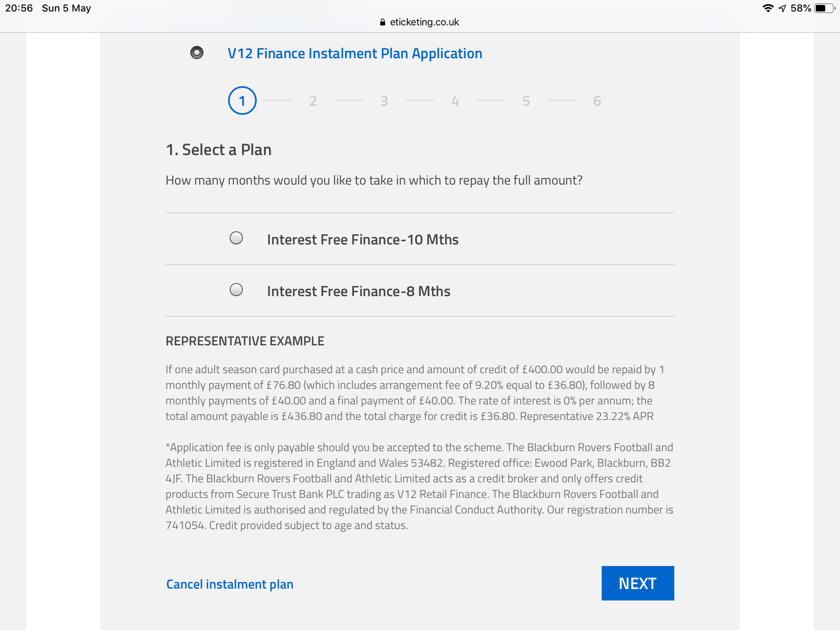Screen dimensions: 840x630
Task: Click the NEXT button
Action: tap(638, 583)
